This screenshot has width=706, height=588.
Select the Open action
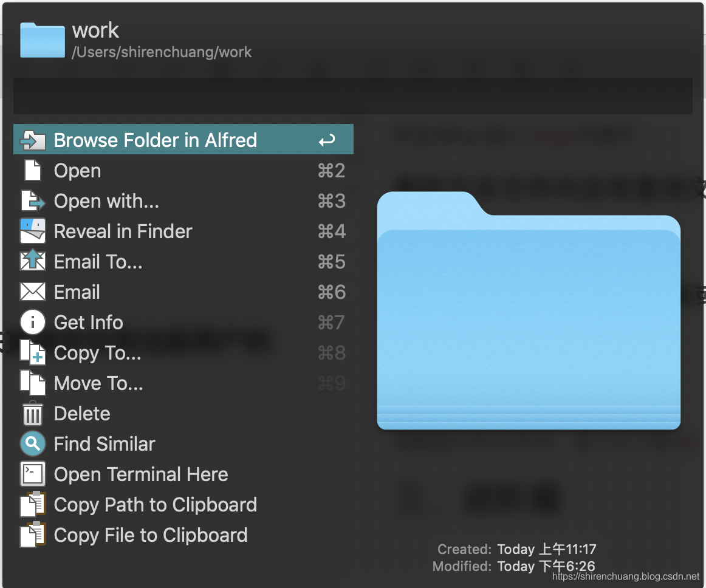(183, 171)
